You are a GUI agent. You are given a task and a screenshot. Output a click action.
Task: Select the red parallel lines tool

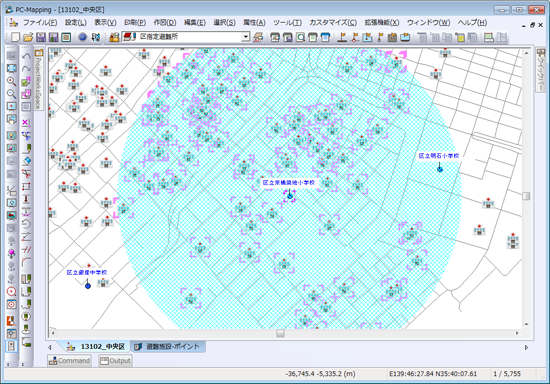[x=26, y=250]
